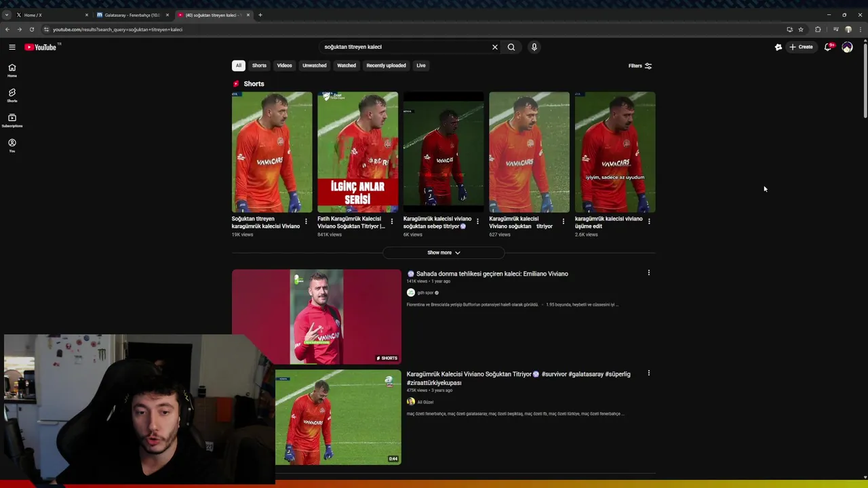Switch to Galatasaray – Fenerbahçe browser tab

coord(132,15)
